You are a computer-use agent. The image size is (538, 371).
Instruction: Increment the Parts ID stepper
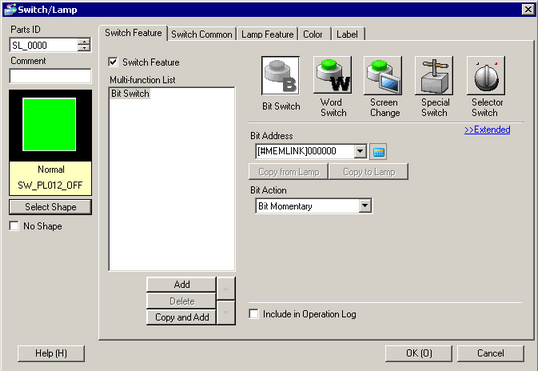pyautogui.click(x=84, y=42)
